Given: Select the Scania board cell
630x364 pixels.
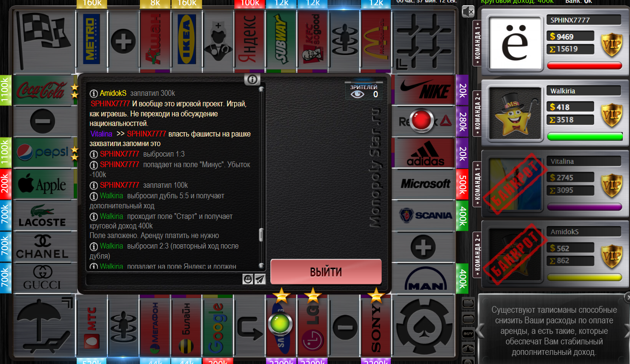Looking at the screenshot, I should click(424, 216).
